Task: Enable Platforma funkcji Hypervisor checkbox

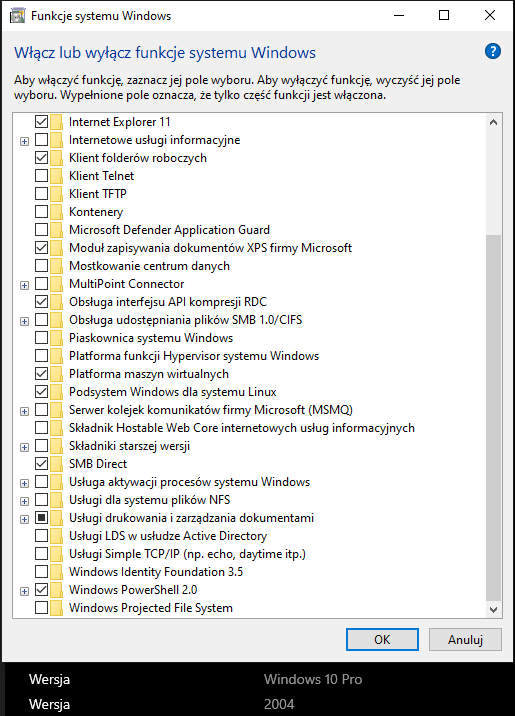Action: (x=42, y=356)
